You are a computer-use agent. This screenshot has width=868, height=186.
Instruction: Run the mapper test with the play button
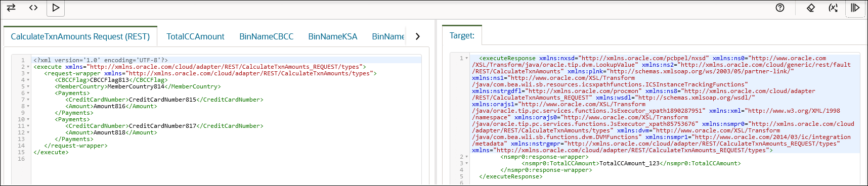click(x=56, y=8)
